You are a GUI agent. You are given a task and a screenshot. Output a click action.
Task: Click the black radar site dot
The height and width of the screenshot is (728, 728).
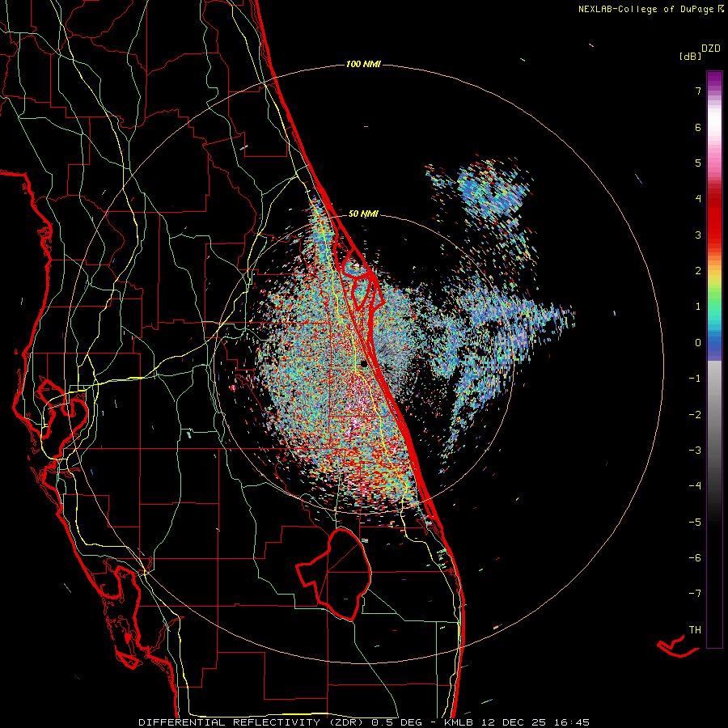[363, 363]
